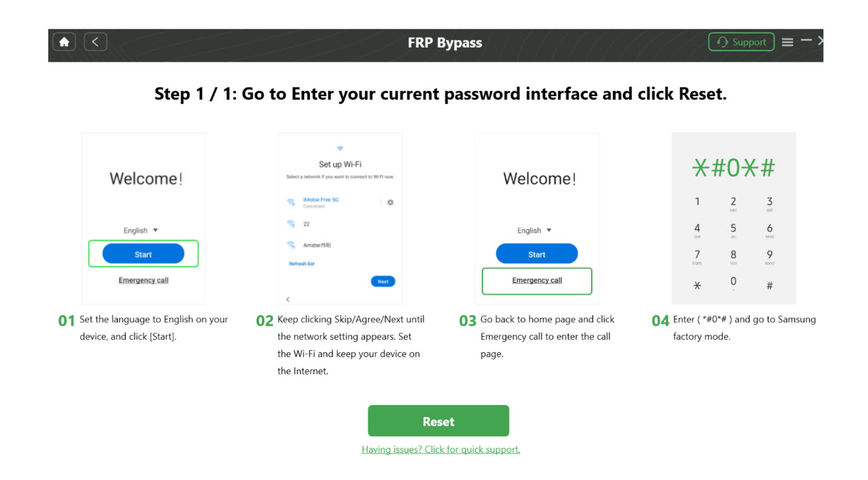Click the Wi-Fi signal icon beside iMobie Free 5G

click(x=290, y=202)
